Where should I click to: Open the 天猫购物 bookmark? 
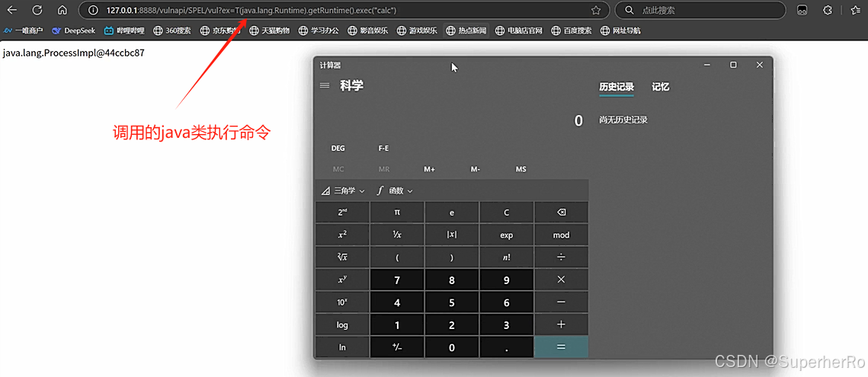(269, 30)
